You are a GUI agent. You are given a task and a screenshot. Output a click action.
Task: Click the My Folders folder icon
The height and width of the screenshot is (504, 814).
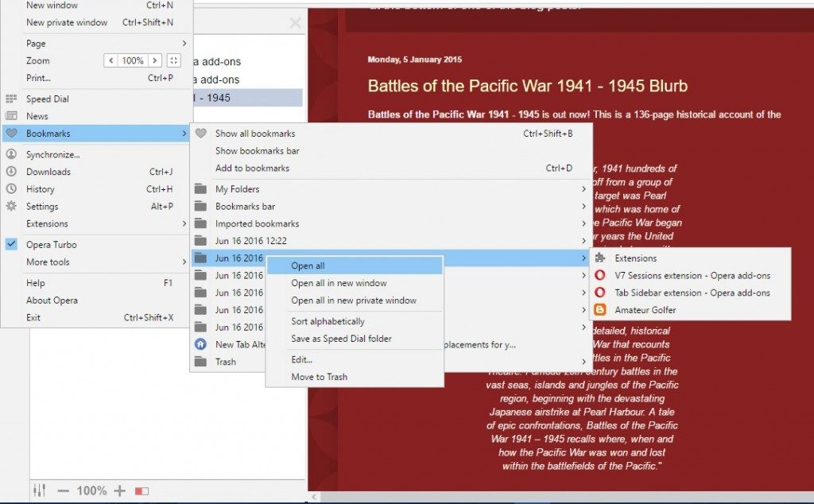200,189
